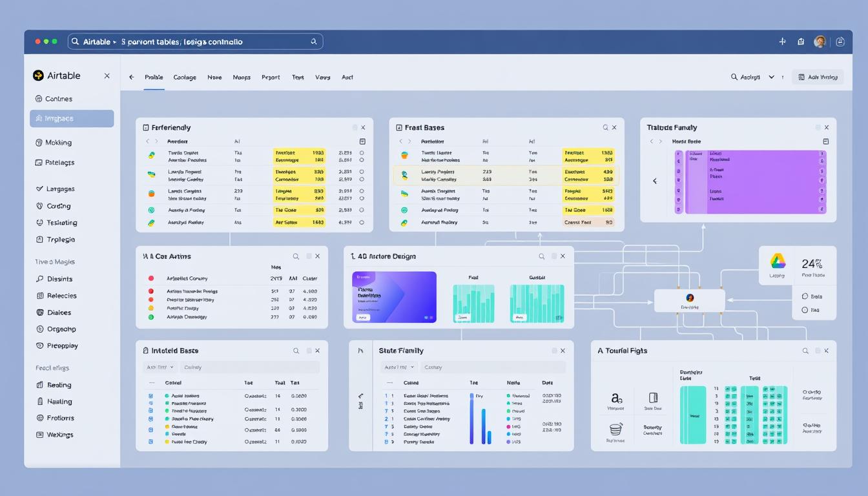Open search in the Frast Bases panel

tap(605, 128)
